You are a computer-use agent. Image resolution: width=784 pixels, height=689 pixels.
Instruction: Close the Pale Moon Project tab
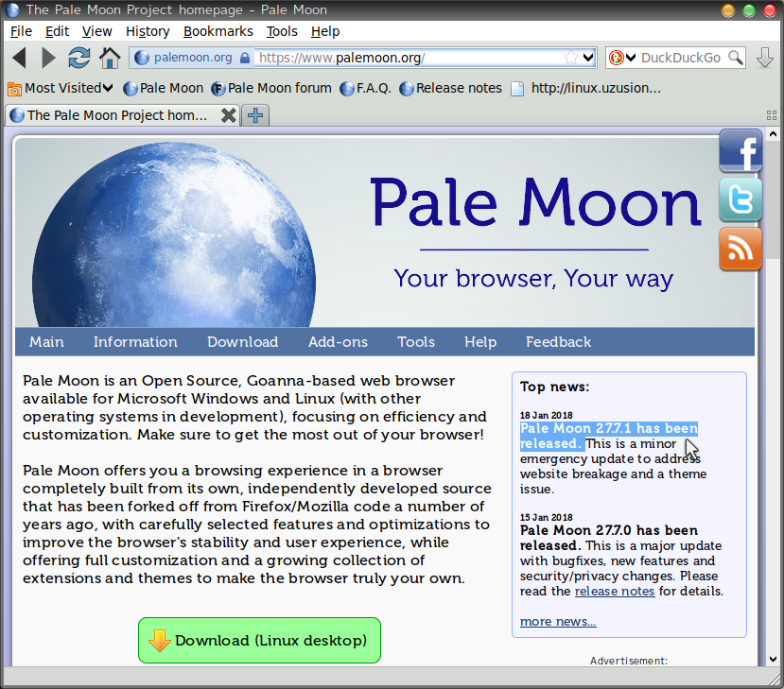[x=229, y=115]
